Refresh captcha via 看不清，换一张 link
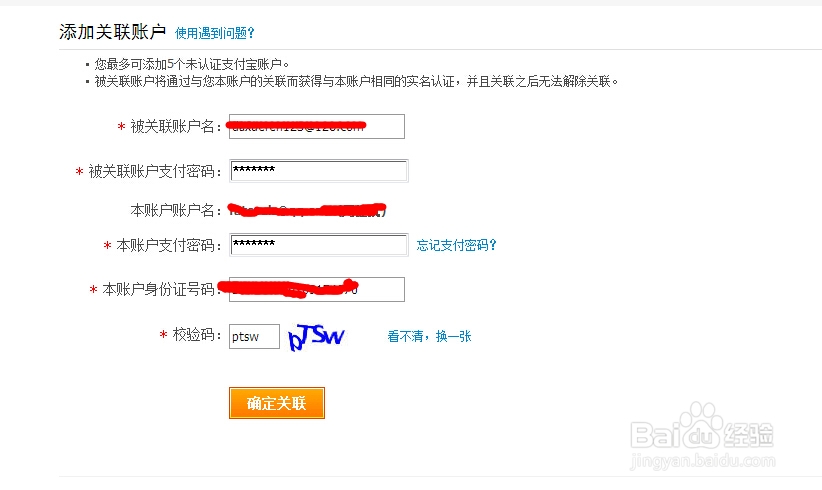The height and width of the screenshot is (490, 822). click(429, 337)
